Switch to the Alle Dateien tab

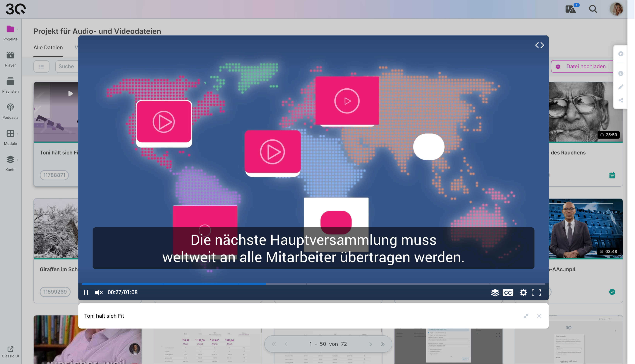(48, 47)
